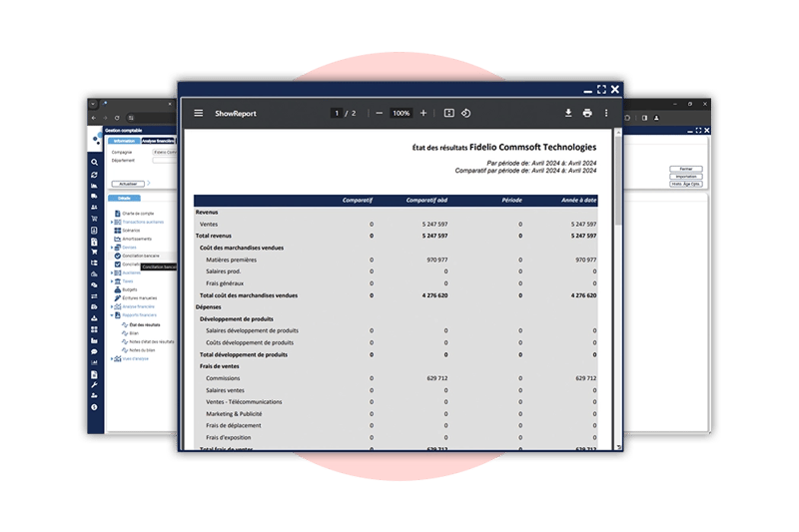Toggle the browser side panel icon
The height and width of the screenshot is (532, 799).
(644, 118)
